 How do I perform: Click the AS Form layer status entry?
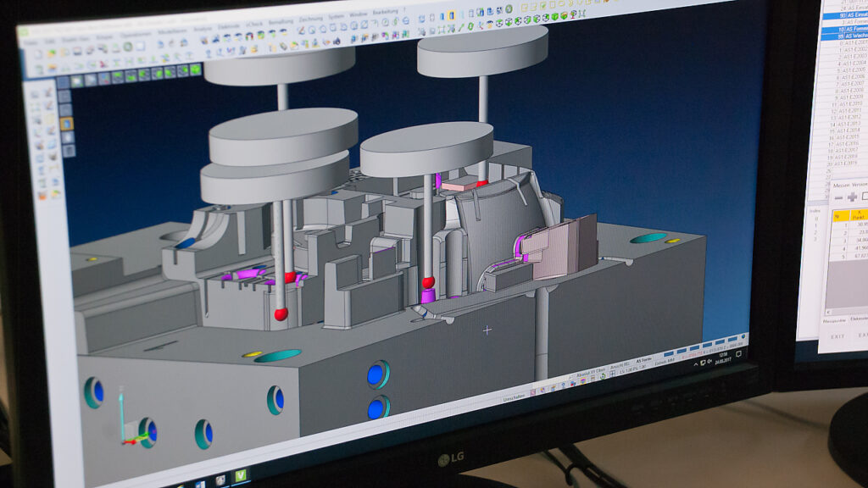pos(644,361)
